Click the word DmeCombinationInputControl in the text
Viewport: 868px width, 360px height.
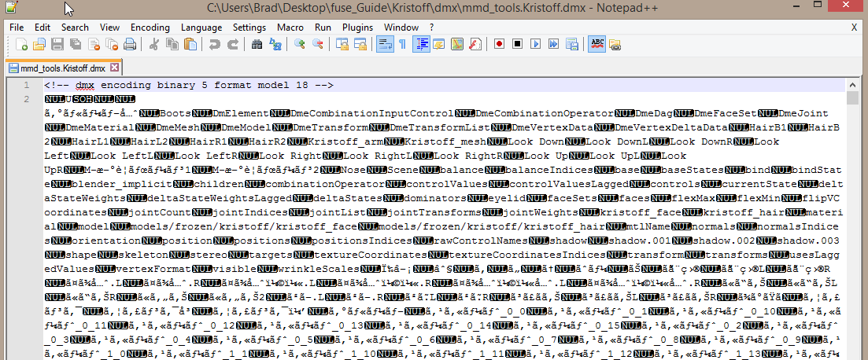pyautogui.click(x=372, y=113)
